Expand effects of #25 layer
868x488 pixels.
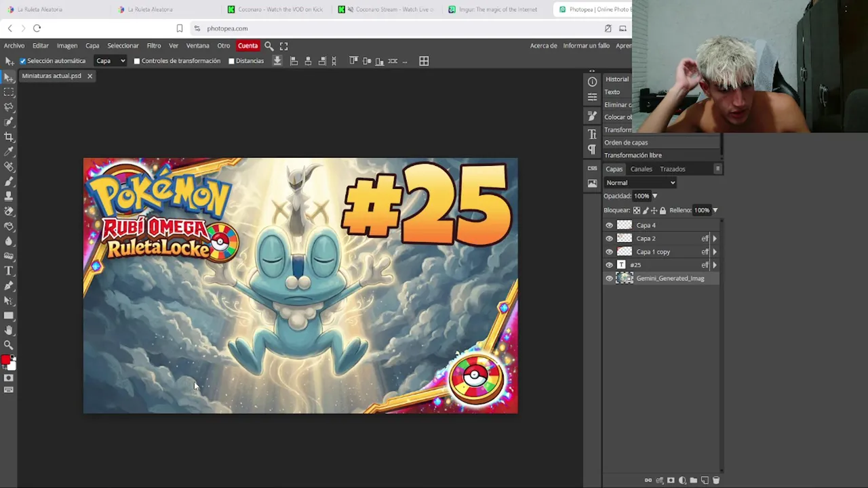coord(714,265)
